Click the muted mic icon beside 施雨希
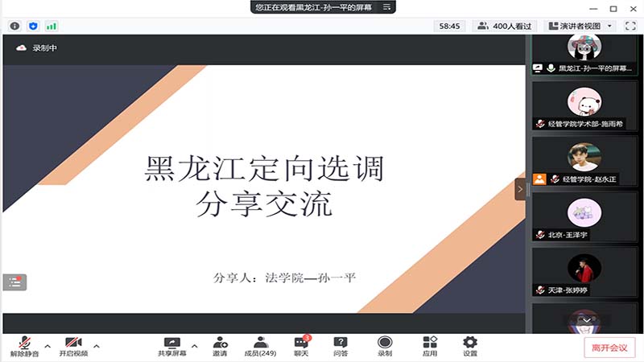Screen dimensions: 644x362 540,124
